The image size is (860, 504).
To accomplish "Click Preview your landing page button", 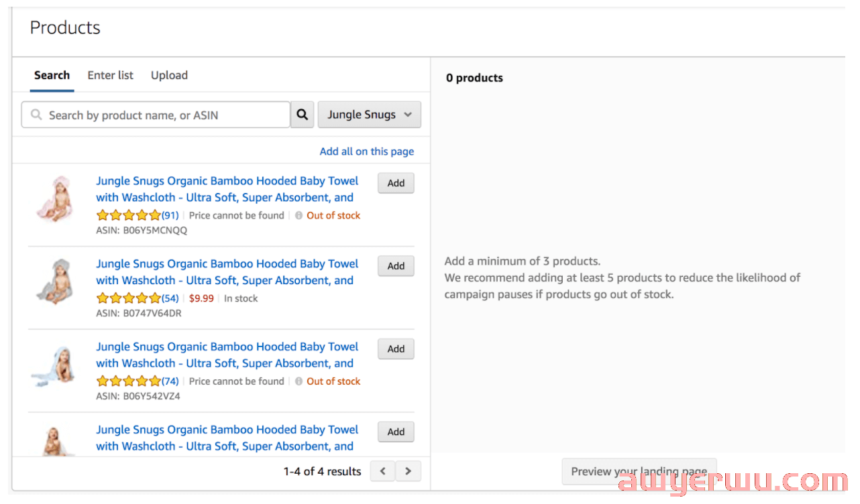I will (639, 471).
